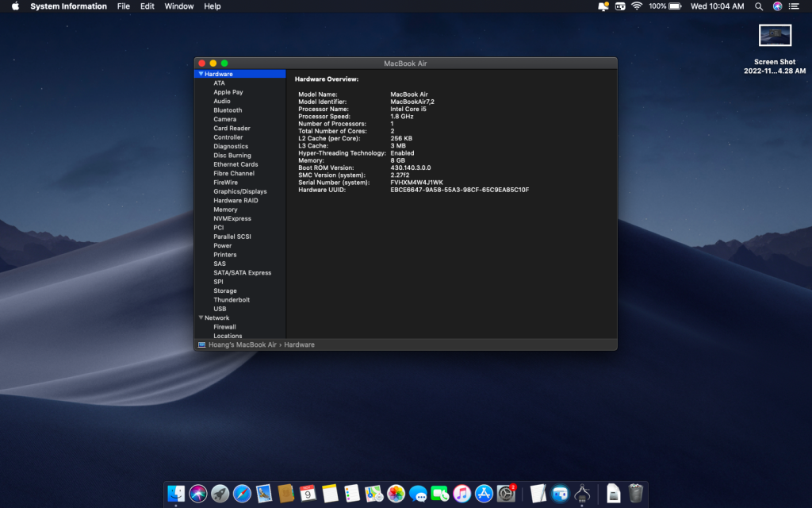Select Memory in the sidebar

[225, 210]
